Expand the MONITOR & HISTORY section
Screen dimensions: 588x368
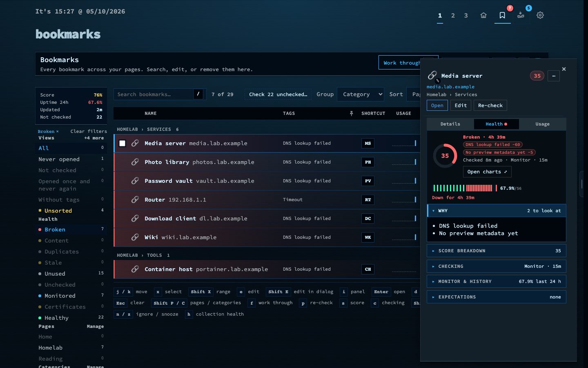click(x=497, y=281)
